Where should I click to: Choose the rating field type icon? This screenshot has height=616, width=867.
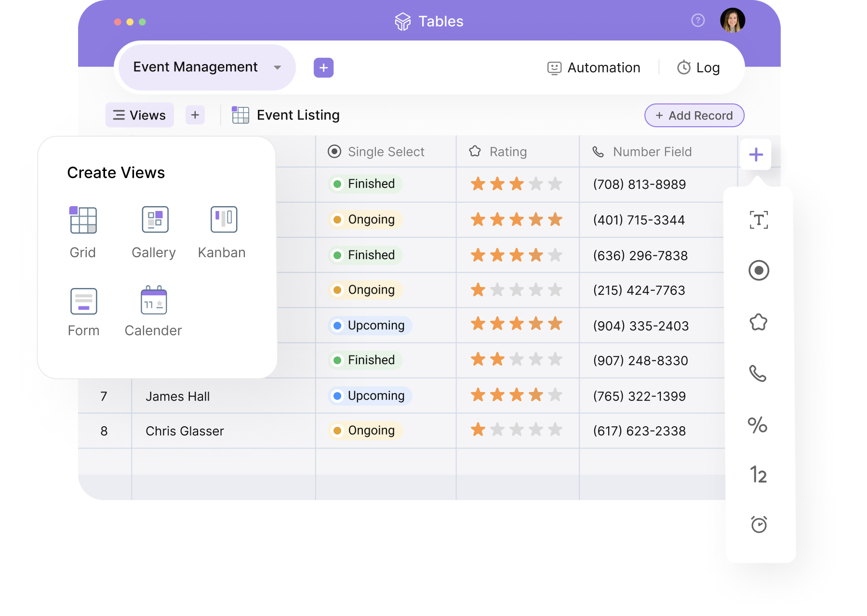(x=759, y=322)
